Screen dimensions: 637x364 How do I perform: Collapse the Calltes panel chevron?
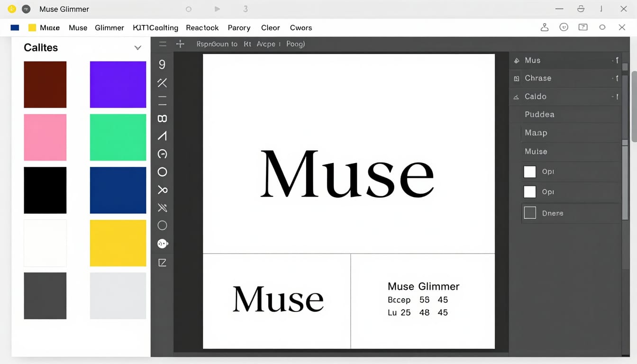coord(137,48)
